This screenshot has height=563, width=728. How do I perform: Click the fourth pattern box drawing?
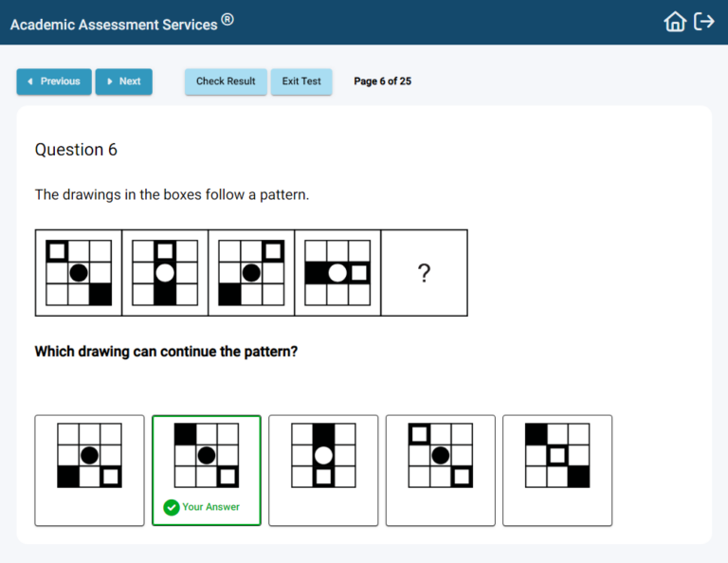pyautogui.click(x=337, y=273)
